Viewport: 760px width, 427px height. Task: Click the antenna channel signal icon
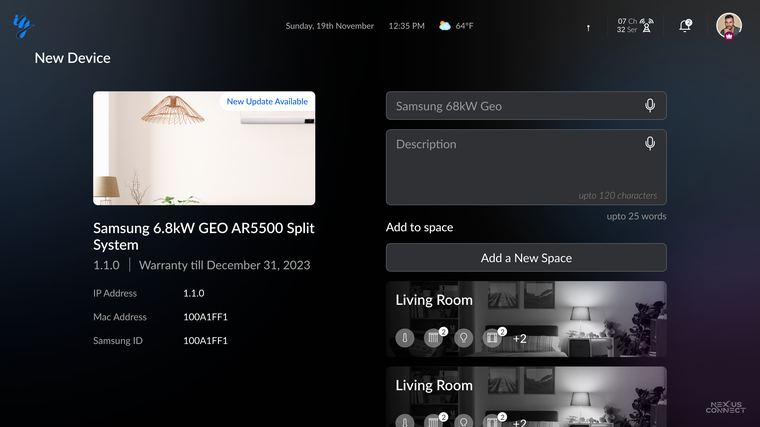click(647, 25)
